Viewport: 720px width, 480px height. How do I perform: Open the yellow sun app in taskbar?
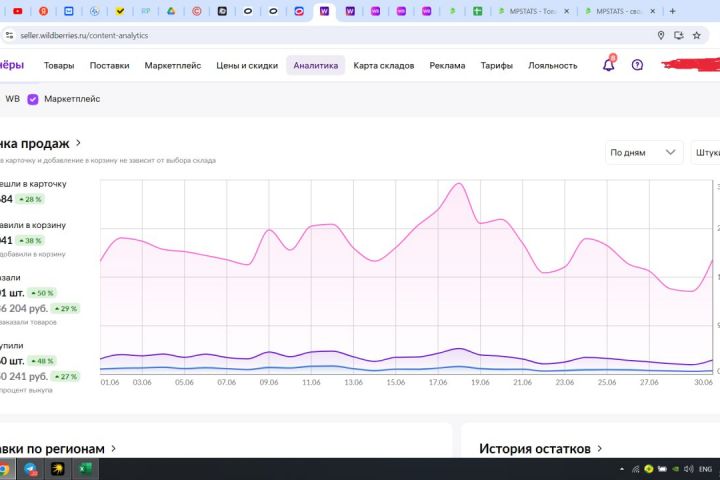(57, 469)
